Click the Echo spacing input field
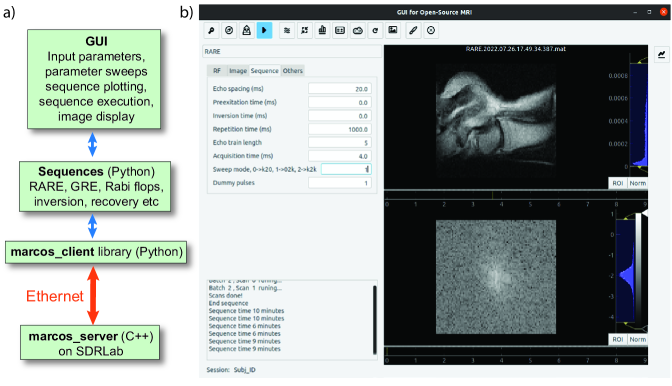The height and width of the screenshot is (386, 672). 340,89
